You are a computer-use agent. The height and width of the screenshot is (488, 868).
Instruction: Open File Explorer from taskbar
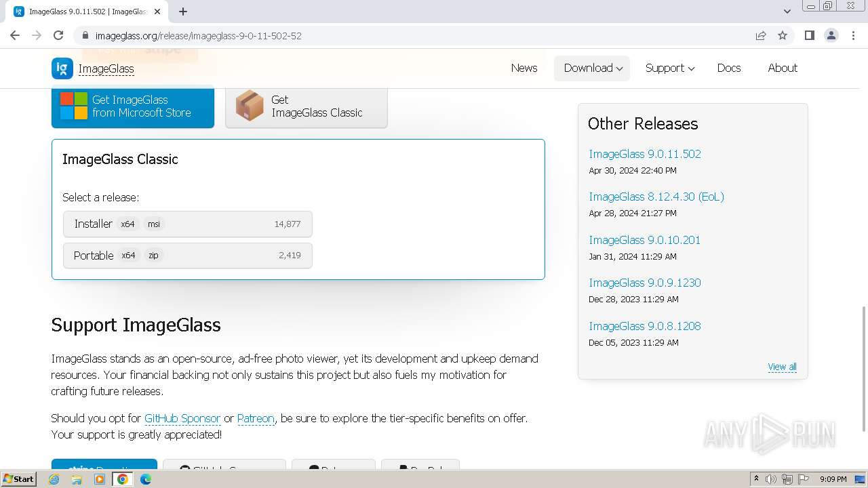tap(77, 479)
